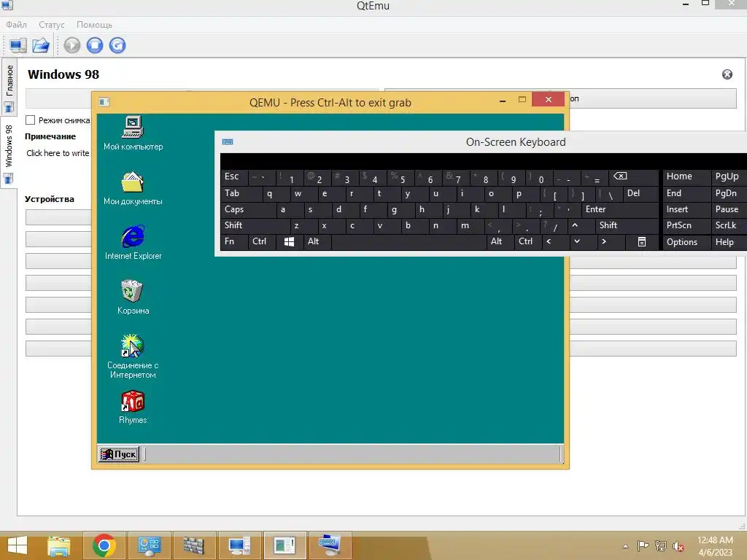Viewport: 747px width, 560px height.
Task: Open the Файл menu
Action: (x=16, y=24)
